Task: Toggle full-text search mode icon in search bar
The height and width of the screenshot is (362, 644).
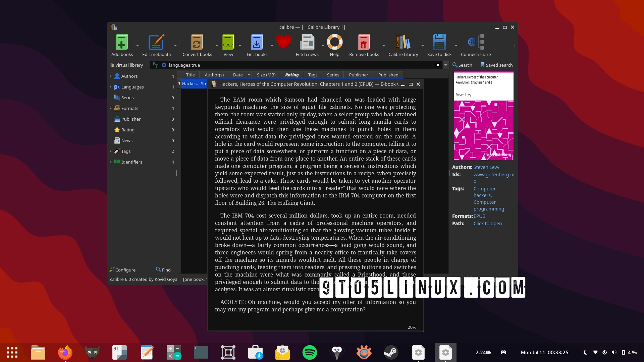Action: pyautogui.click(x=155, y=65)
